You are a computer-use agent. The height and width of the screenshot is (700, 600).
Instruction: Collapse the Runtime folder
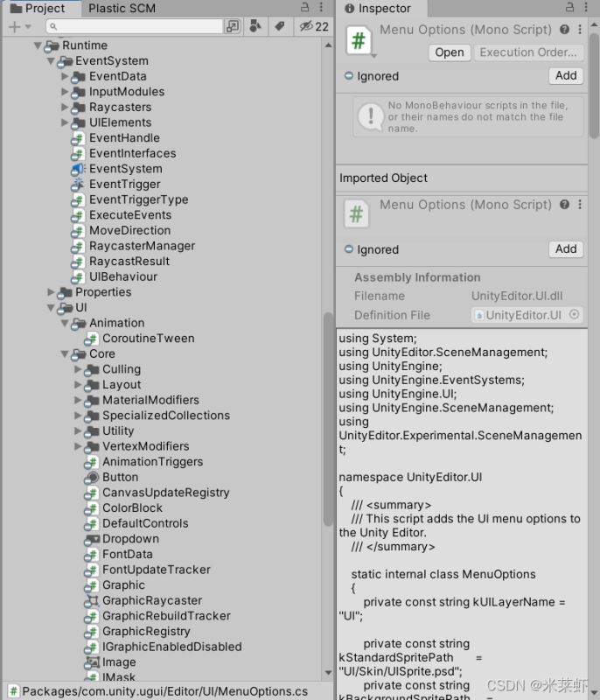(38, 45)
